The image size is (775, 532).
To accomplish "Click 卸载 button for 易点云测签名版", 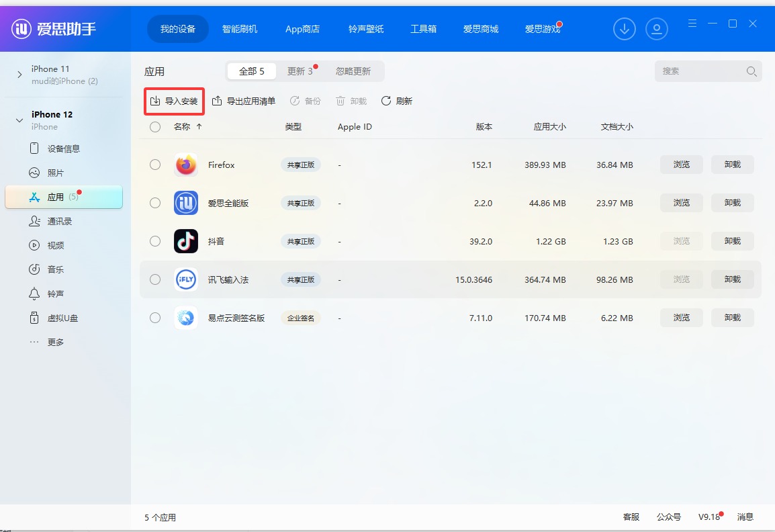I will pyautogui.click(x=733, y=318).
